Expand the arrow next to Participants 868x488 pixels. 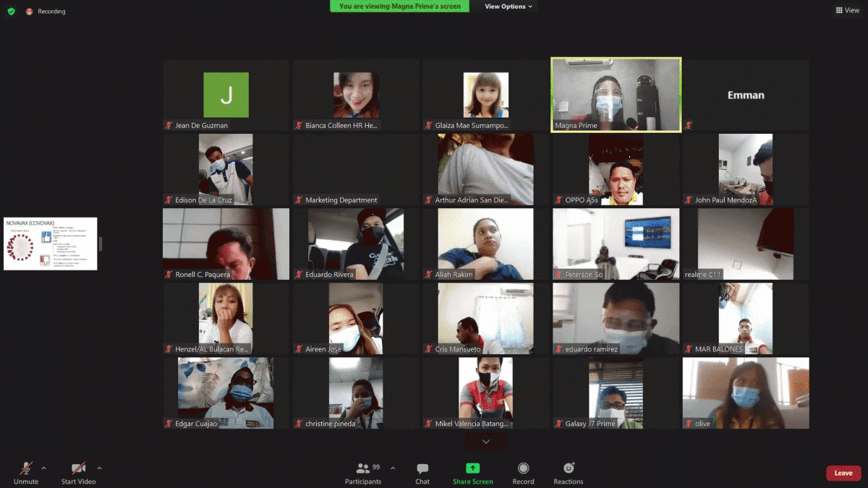(x=393, y=468)
